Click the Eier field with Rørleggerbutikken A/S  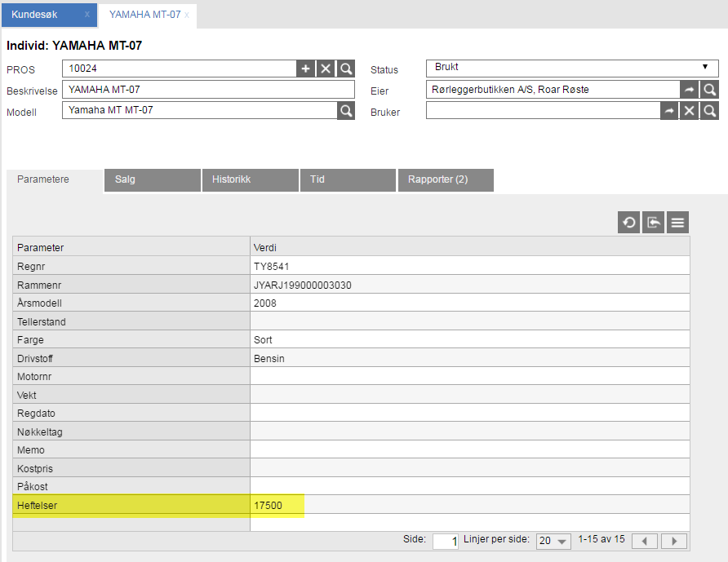click(x=553, y=90)
